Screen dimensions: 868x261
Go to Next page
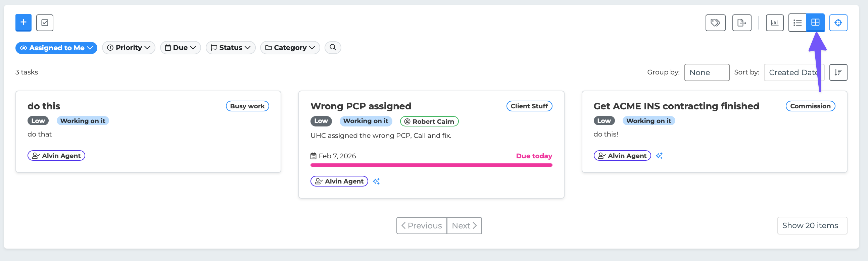[464, 226]
